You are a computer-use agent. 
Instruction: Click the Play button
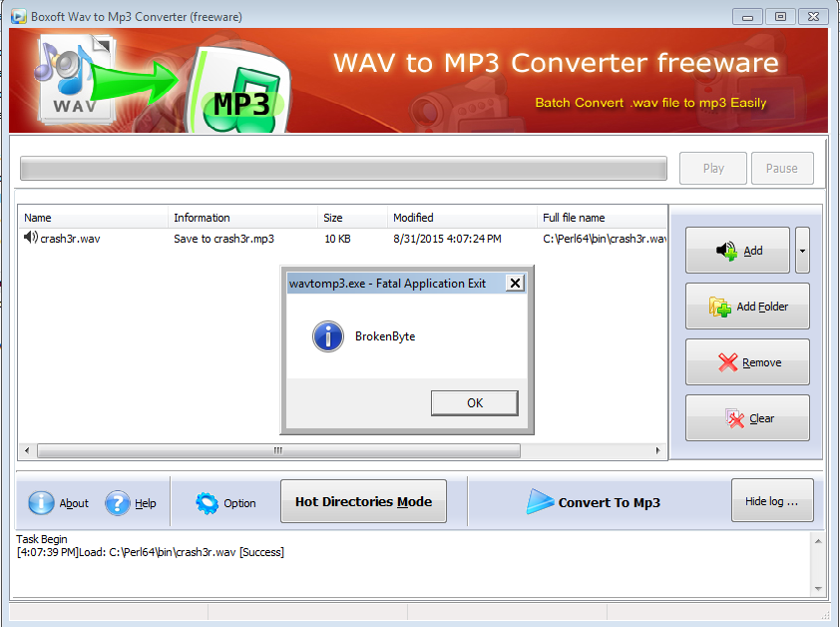click(713, 169)
